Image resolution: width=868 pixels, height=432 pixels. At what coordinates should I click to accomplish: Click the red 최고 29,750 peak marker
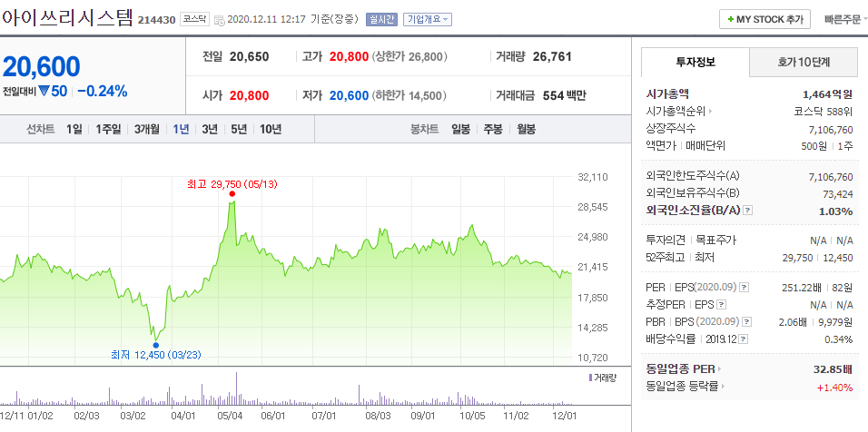click(x=232, y=193)
